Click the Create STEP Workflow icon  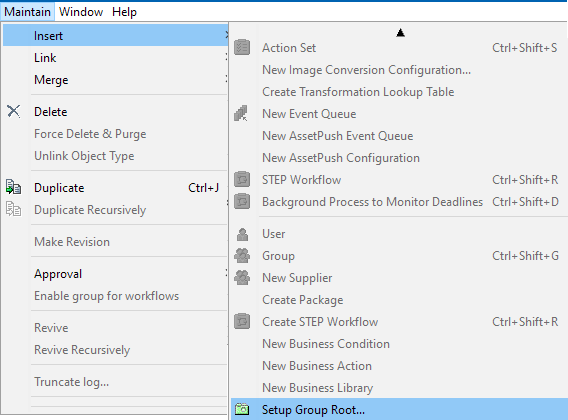point(242,321)
